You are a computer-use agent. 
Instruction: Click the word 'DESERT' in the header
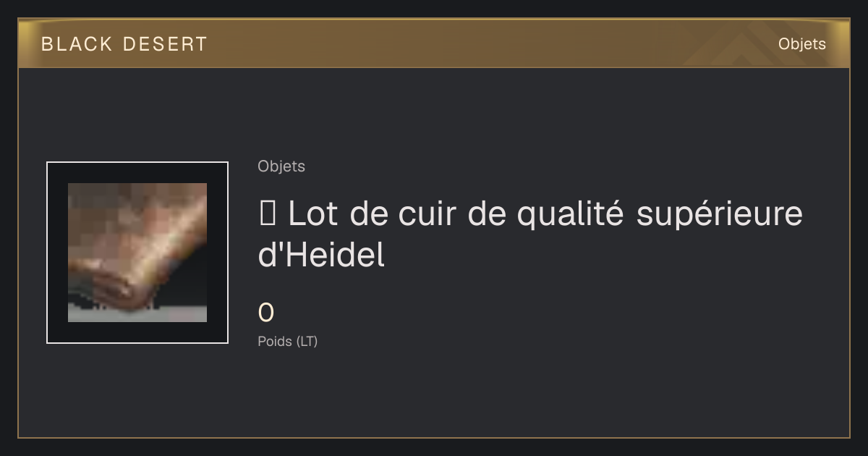coord(165,44)
